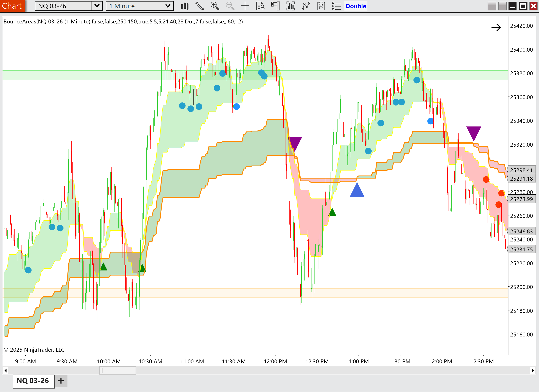Viewport: 539px width, 392px height.
Task: Click the Chart title label
Action: click(12, 6)
